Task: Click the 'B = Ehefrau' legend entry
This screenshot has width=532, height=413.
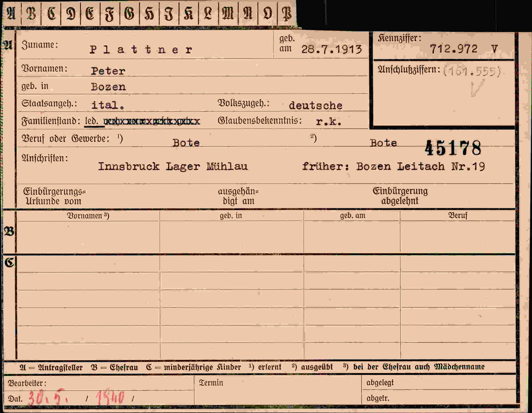Action: pyautogui.click(x=114, y=367)
